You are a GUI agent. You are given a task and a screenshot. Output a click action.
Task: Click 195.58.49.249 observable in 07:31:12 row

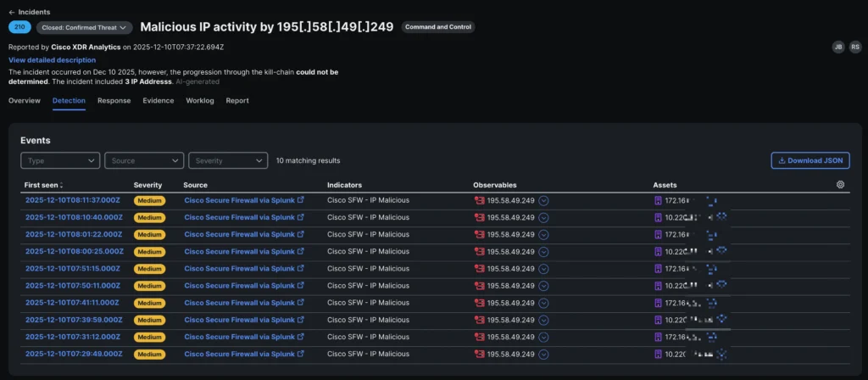(x=511, y=337)
